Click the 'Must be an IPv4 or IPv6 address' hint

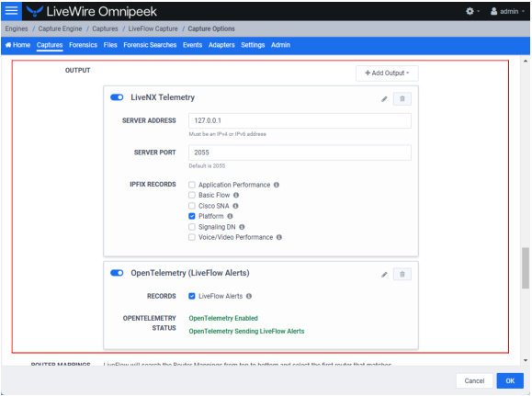pyautogui.click(x=227, y=134)
